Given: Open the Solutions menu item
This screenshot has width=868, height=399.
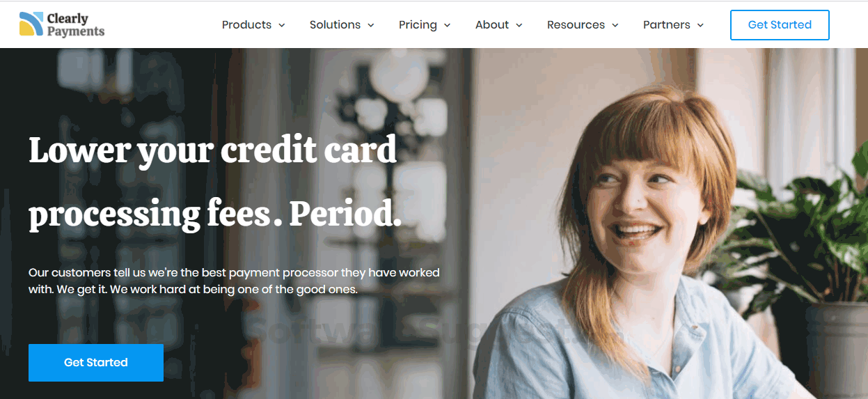Looking at the screenshot, I should click(335, 24).
